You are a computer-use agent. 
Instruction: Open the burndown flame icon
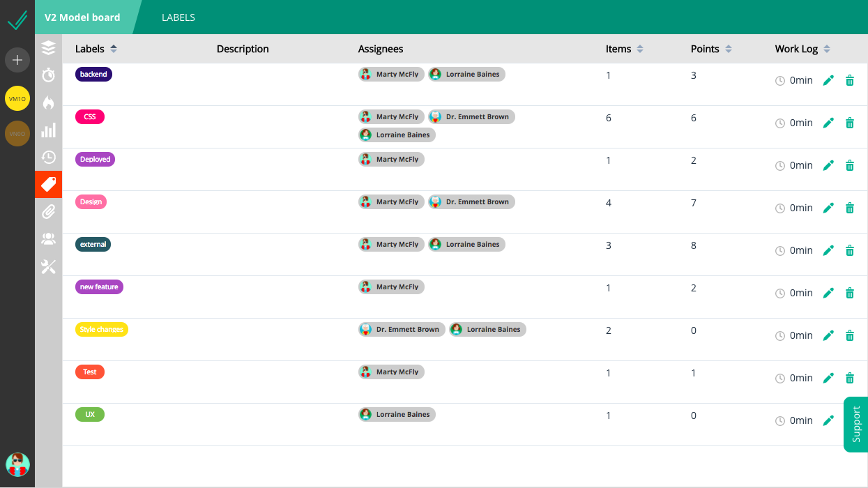tap(48, 102)
